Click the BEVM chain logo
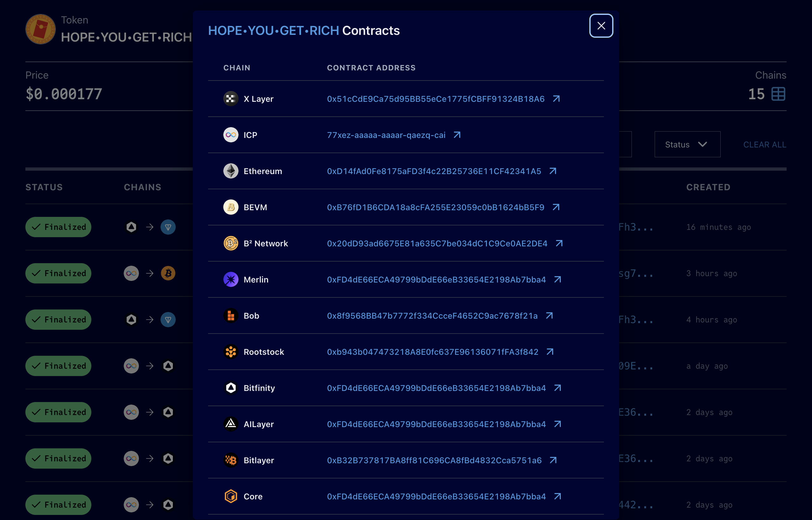This screenshot has width=812, height=520. (x=231, y=207)
